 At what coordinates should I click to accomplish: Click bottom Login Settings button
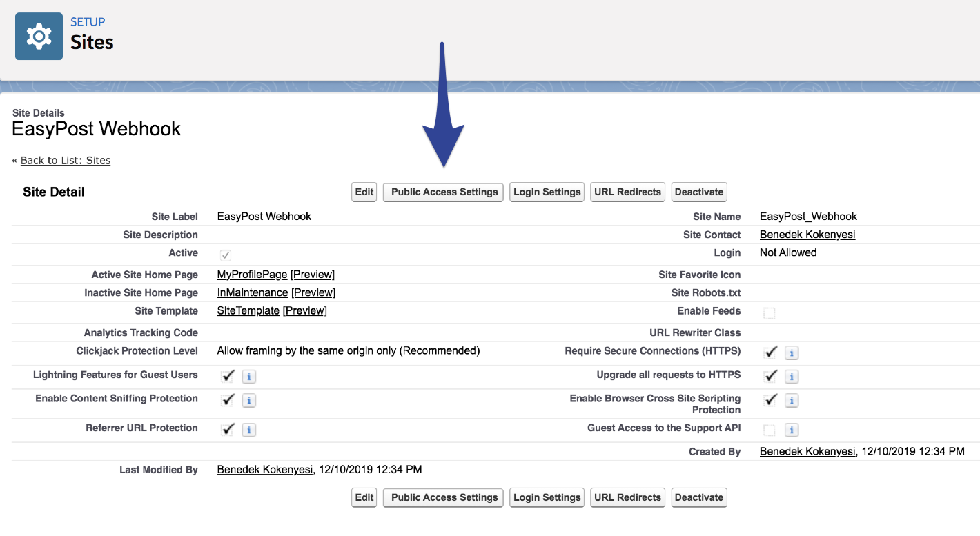(x=547, y=497)
